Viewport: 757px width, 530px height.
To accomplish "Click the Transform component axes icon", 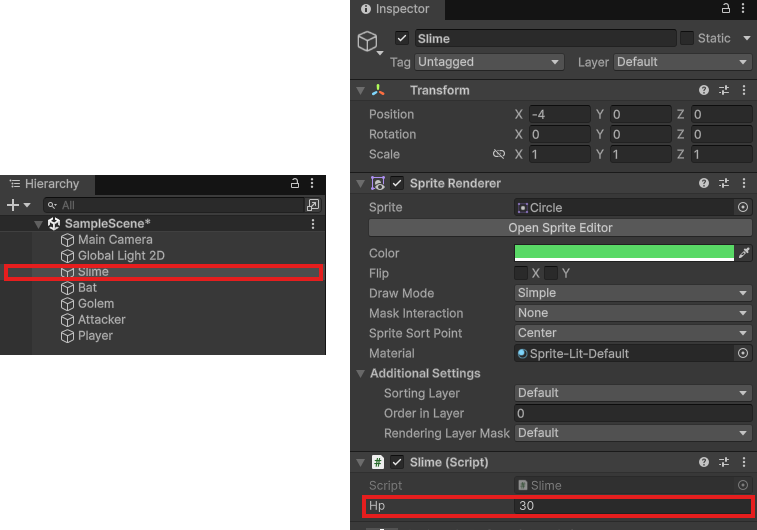I will pyautogui.click(x=378, y=90).
